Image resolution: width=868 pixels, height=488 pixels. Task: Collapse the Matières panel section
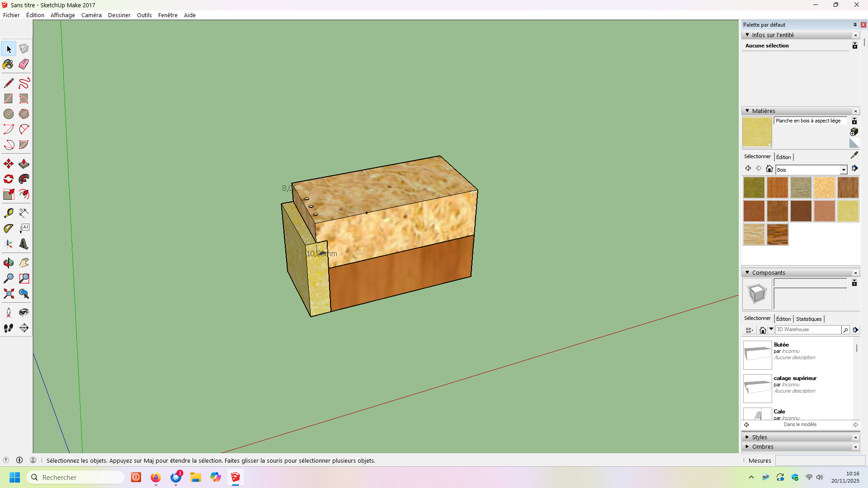coord(747,111)
